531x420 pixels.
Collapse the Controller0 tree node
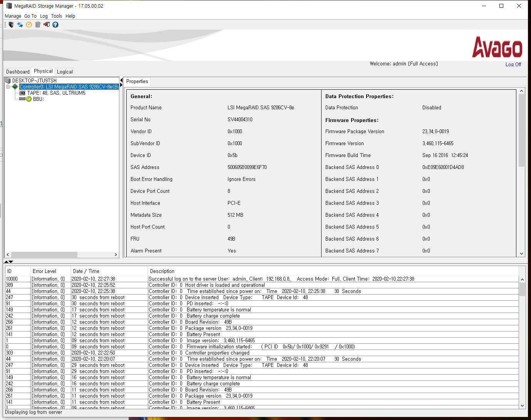click(x=8, y=87)
